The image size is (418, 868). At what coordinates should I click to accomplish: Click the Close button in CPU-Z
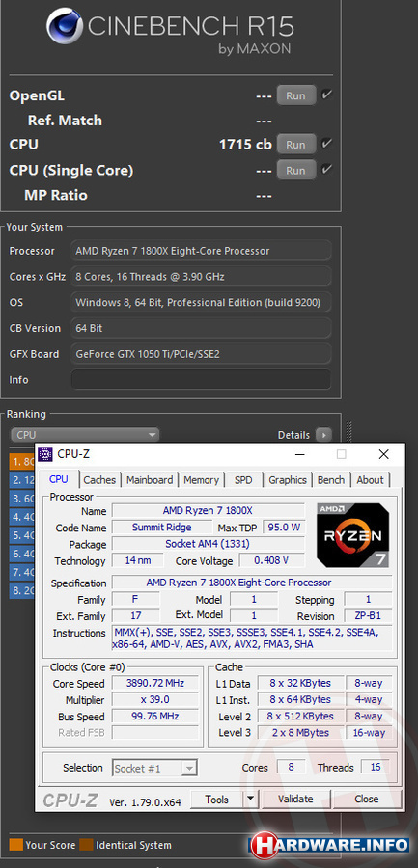point(367,800)
